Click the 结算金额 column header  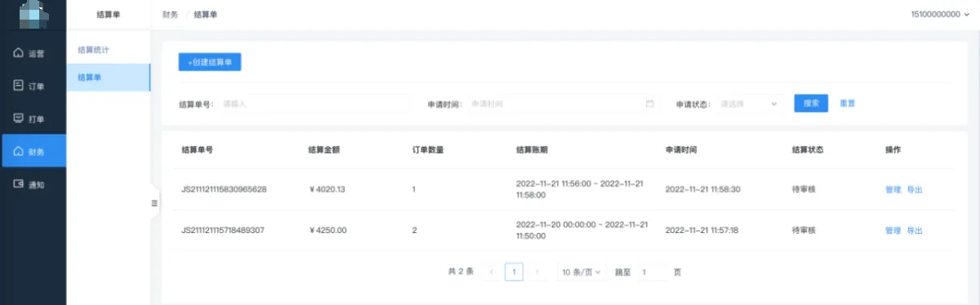[x=324, y=150]
